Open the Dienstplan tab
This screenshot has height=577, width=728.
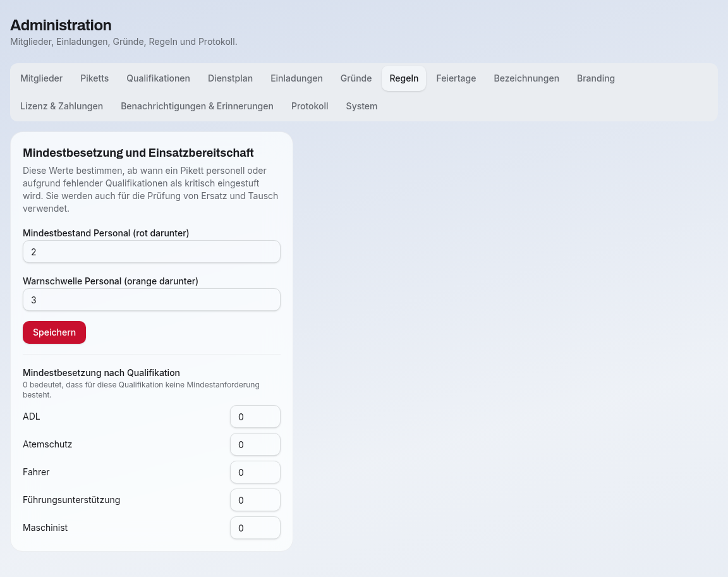point(230,78)
